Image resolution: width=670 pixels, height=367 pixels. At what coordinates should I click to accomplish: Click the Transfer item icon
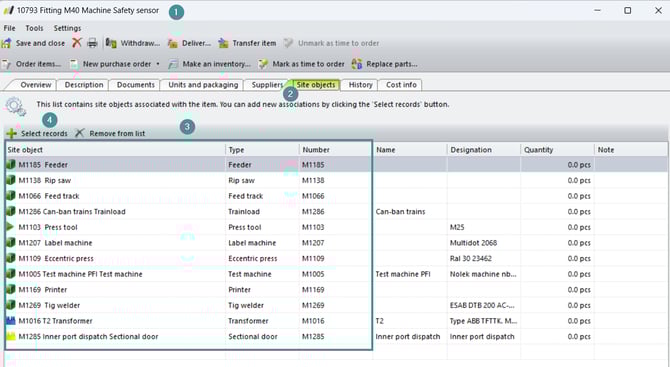point(223,43)
